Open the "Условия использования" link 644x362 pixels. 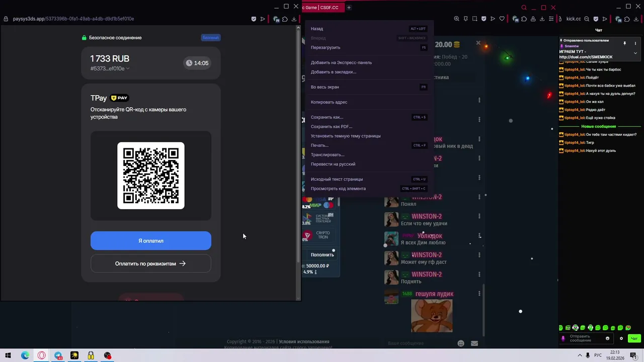point(304,342)
